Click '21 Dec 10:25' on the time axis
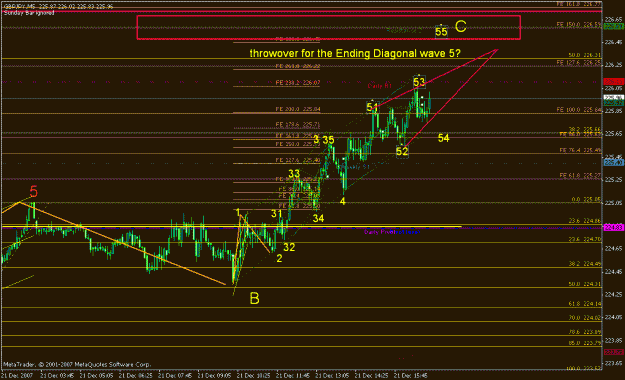The image size is (625, 380). (254, 376)
